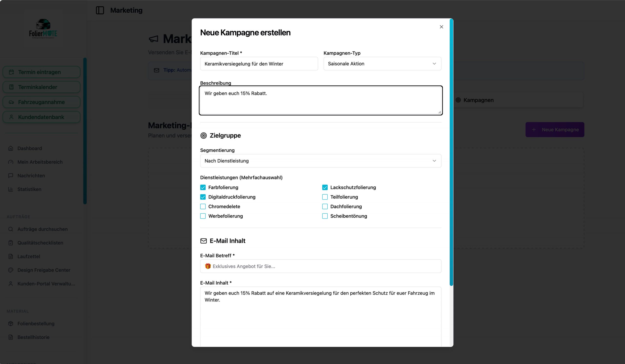The image size is (625, 364).
Task: Open the Kampagnen-Typ dropdown
Action: tap(382, 64)
